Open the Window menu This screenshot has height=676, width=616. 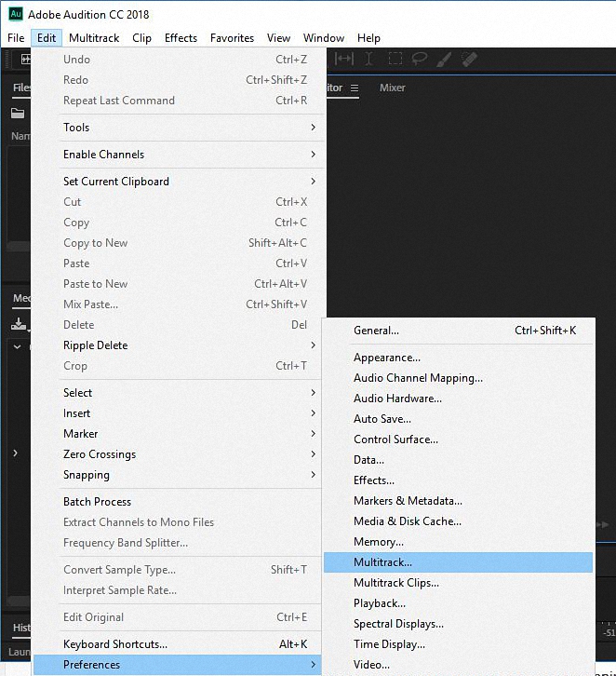pos(324,38)
